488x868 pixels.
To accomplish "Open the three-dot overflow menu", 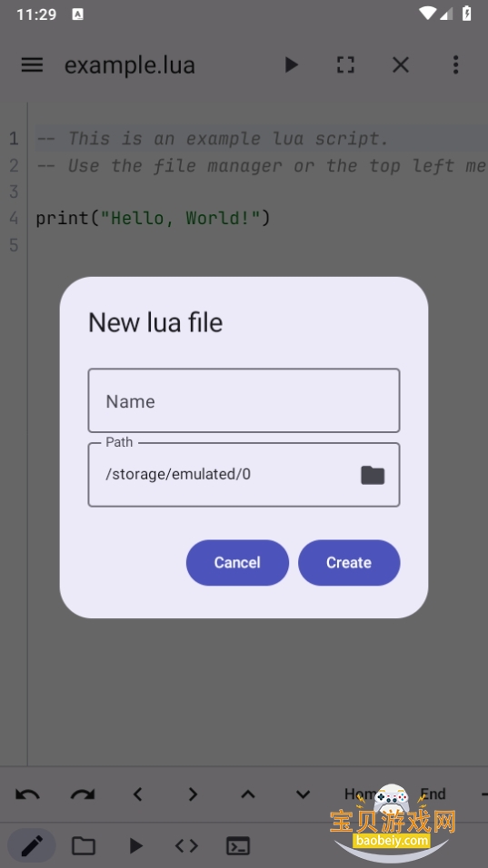I will pyautogui.click(x=455, y=64).
